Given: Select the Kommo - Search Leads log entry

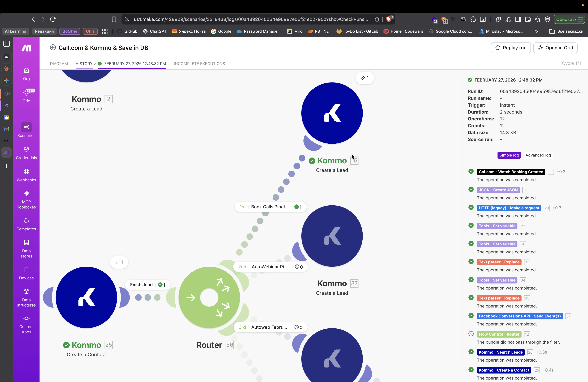Looking at the screenshot, I should pyautogui.click(x=501, y=352).
